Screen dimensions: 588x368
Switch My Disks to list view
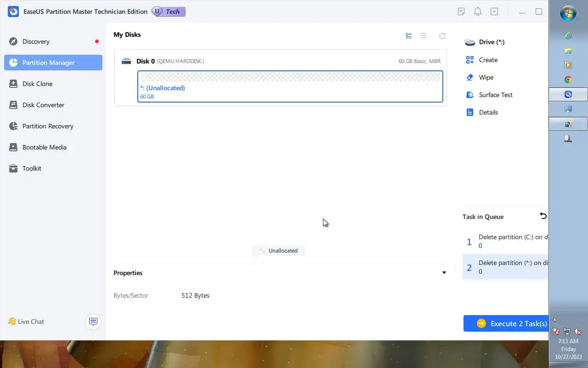point(424,36)
